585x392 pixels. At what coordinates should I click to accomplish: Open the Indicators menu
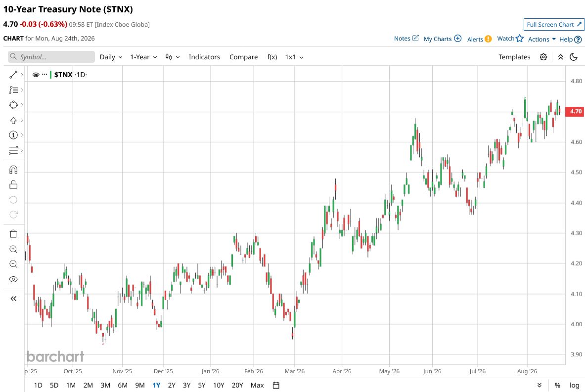tap(204, 57)
